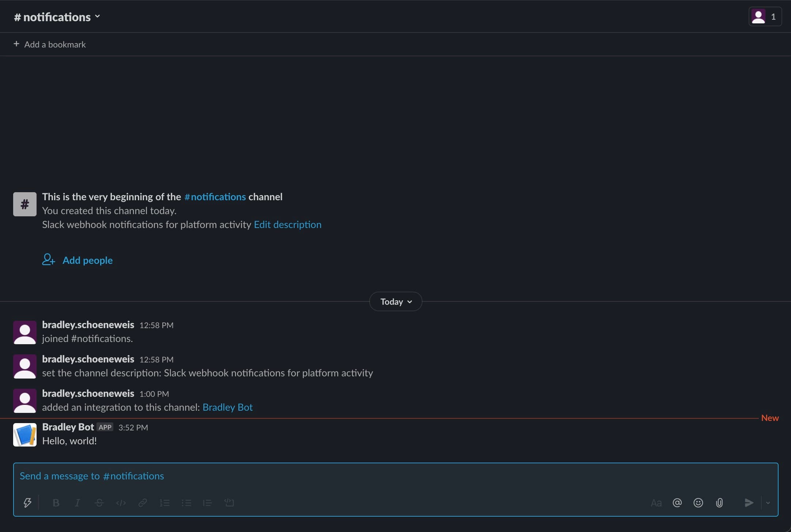Open #notifications channel details dropdown
The height and width of the screenshot is (532, 791).
[57, 17]
